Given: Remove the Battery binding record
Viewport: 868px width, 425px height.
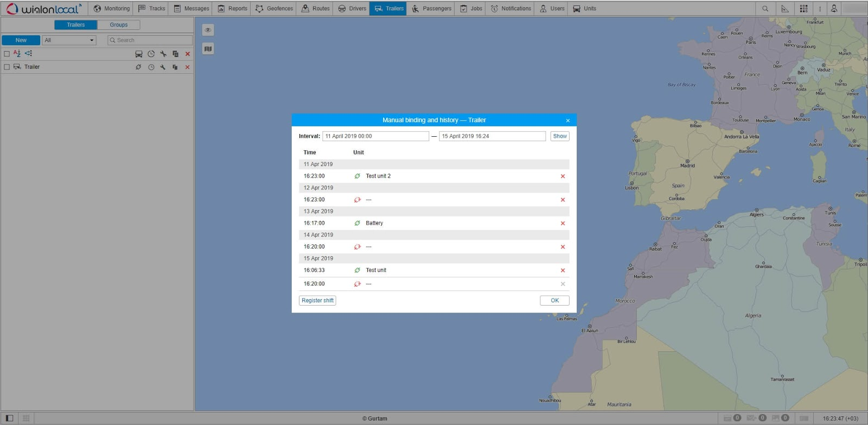Looking at the screenshot, I should tap(563, 224).
